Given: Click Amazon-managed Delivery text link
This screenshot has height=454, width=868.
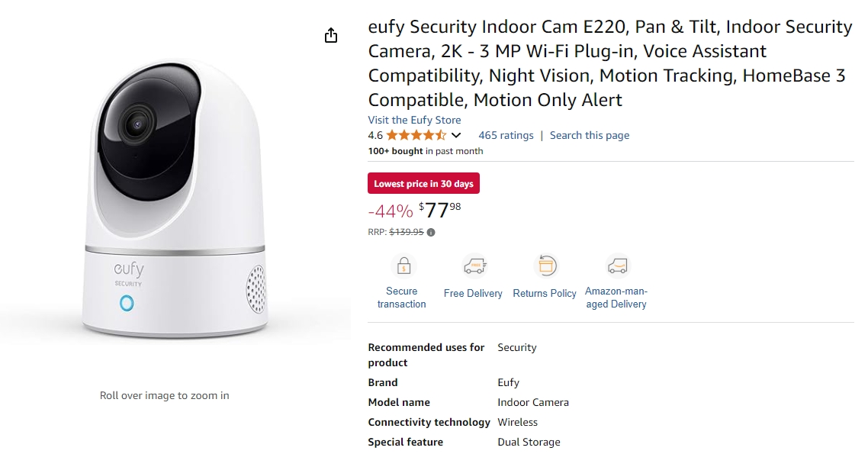Looking at the screenshot, I should tap(616, 298).
